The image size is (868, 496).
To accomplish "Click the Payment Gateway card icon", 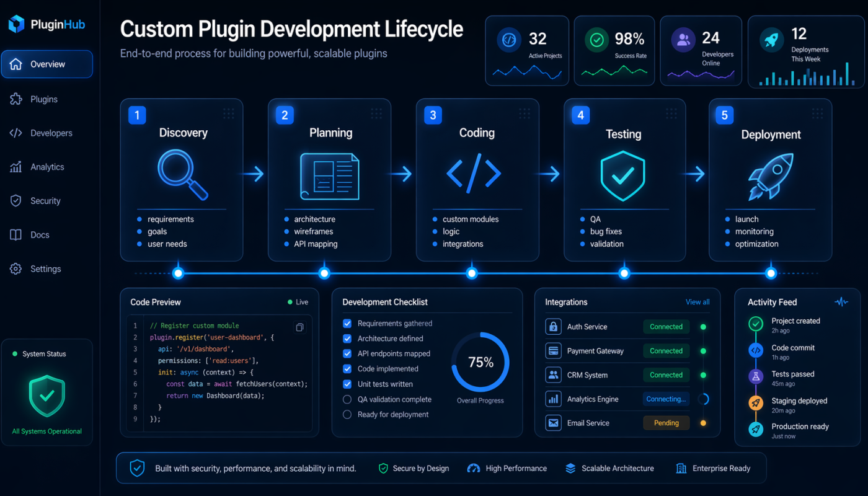I will pyautogui.click(x=553, y=350).
